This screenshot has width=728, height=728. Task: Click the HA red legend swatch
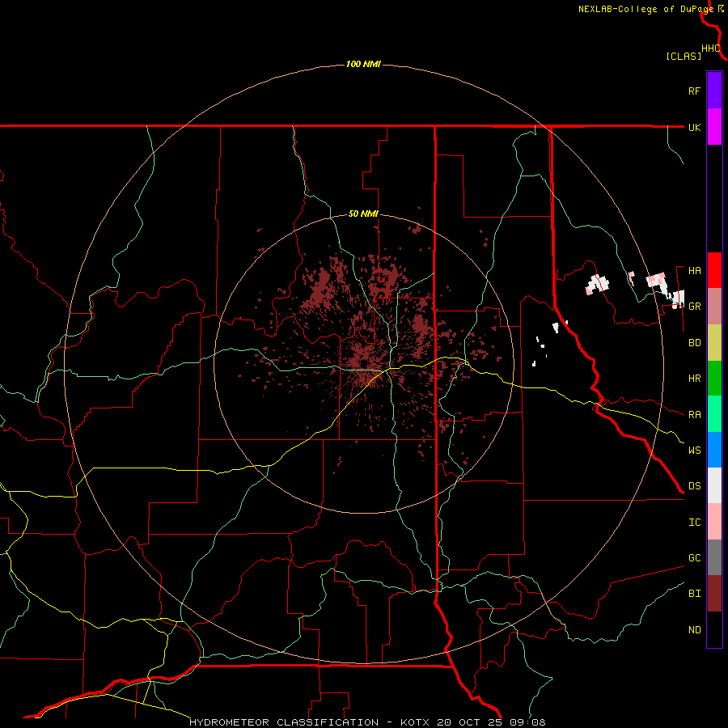click(x=714, y=270)
